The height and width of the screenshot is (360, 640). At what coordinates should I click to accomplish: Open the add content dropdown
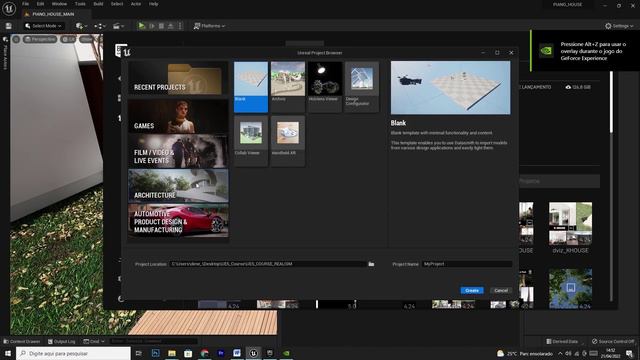[80, 26]
